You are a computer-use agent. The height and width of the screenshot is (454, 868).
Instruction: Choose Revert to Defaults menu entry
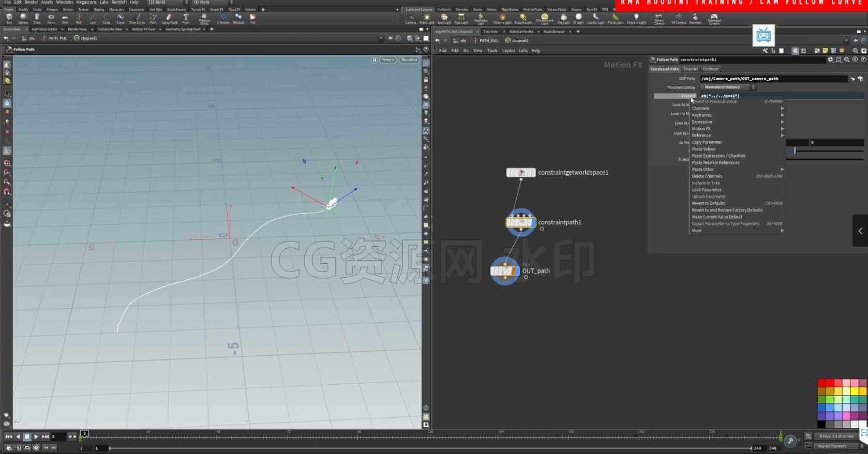pyautogui.click(x=738, y=203)
